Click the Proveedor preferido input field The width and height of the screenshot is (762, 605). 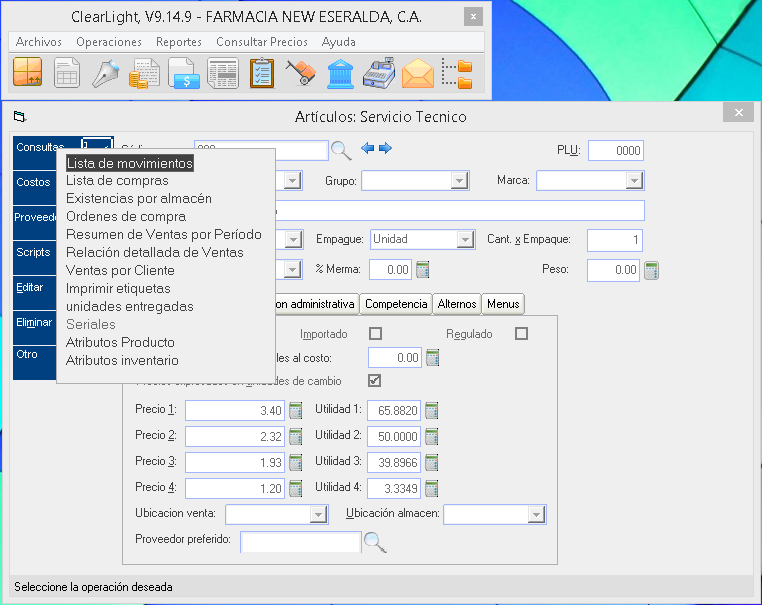coord(301,542)
